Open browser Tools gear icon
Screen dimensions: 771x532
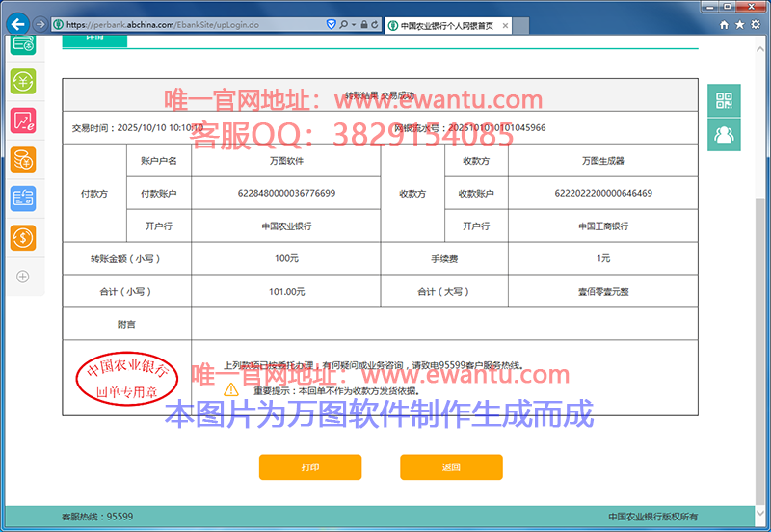[x=756, y=25]
